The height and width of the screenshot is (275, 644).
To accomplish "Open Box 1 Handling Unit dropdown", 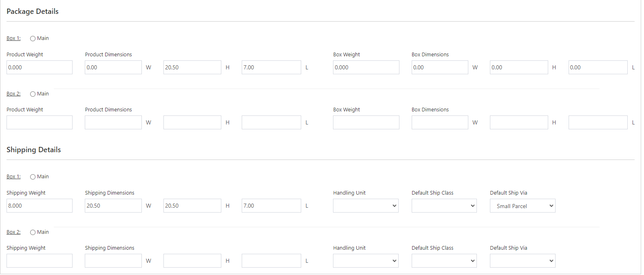I will (366, 206).
